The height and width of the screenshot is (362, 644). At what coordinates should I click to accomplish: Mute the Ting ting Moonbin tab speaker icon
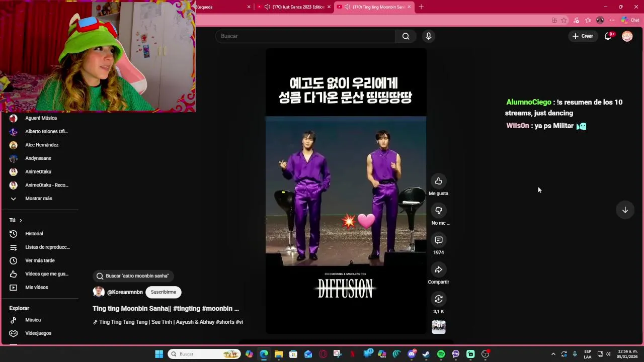(348, 7)
